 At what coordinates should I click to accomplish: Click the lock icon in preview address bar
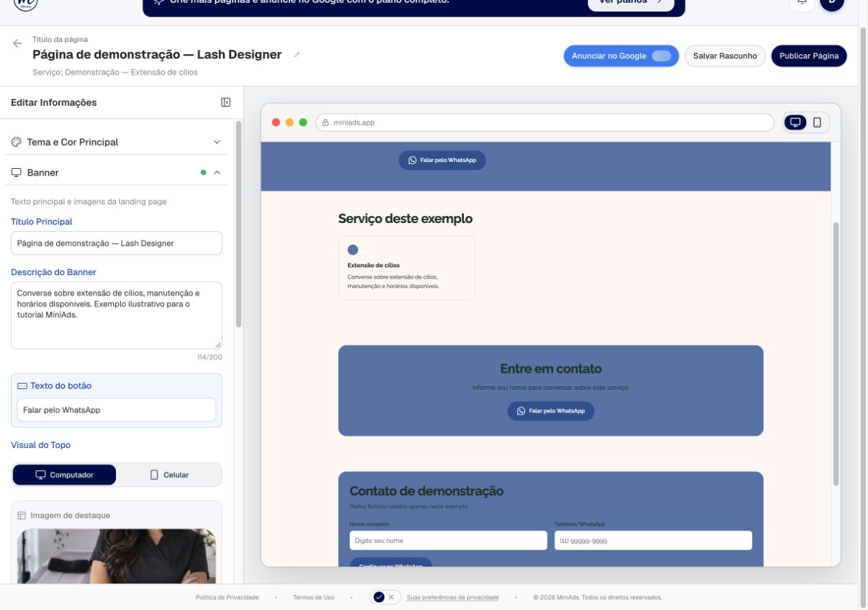tap(325, 123)
